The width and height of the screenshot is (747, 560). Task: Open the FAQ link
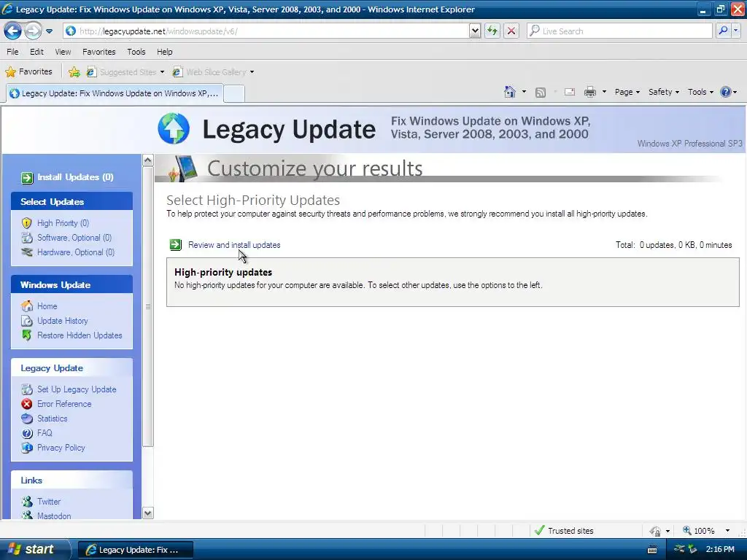44,433
